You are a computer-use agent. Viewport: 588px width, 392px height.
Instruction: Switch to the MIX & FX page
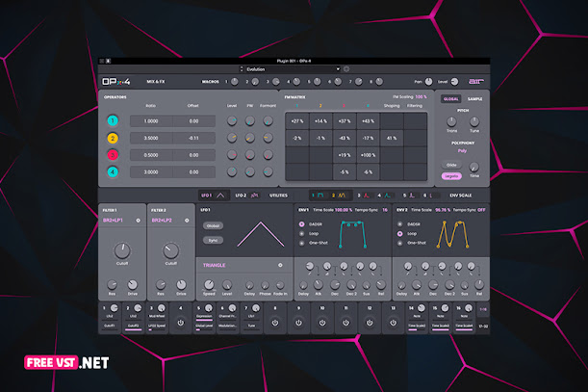[156, 82]
